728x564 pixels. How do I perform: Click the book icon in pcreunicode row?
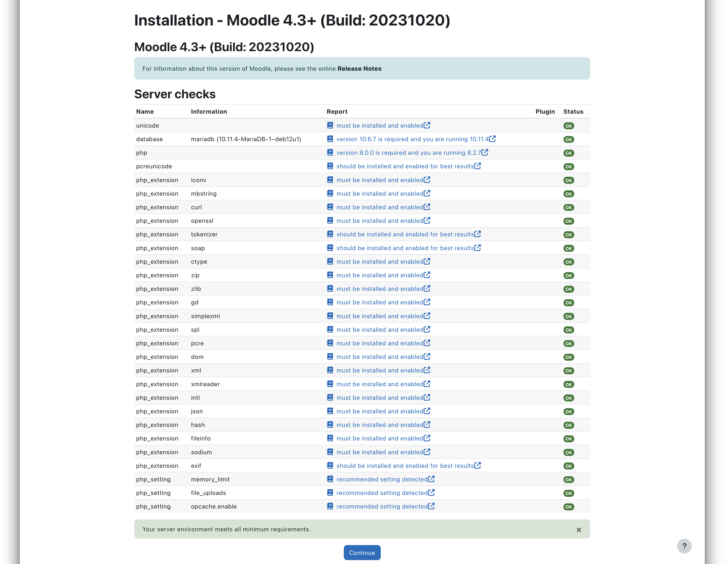click(330, 166)
